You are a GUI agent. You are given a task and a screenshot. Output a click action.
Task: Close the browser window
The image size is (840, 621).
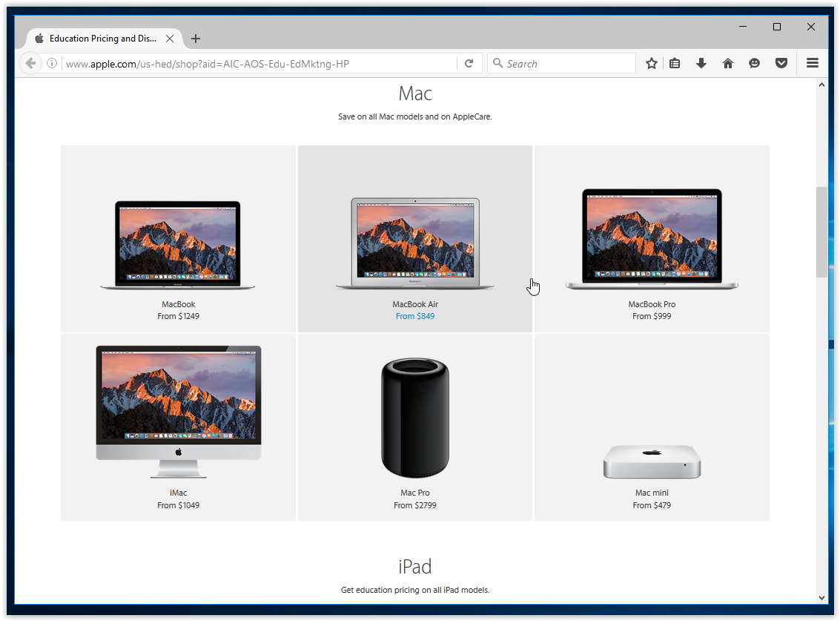point(811,26)
